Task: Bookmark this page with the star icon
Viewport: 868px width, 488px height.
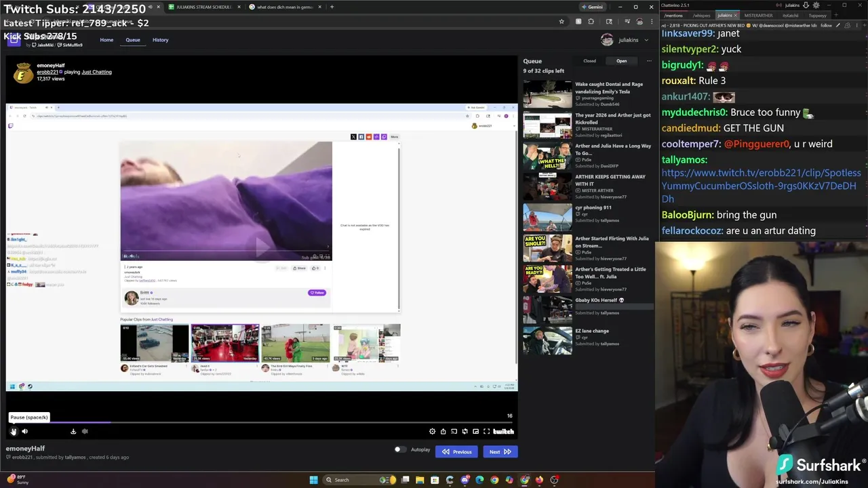Action: (561, 22)
